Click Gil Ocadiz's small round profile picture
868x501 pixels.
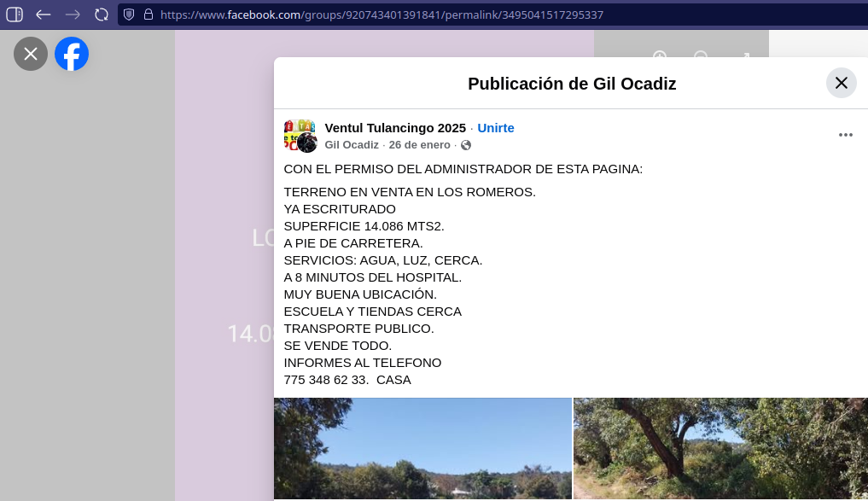click(x=307, y=143)
